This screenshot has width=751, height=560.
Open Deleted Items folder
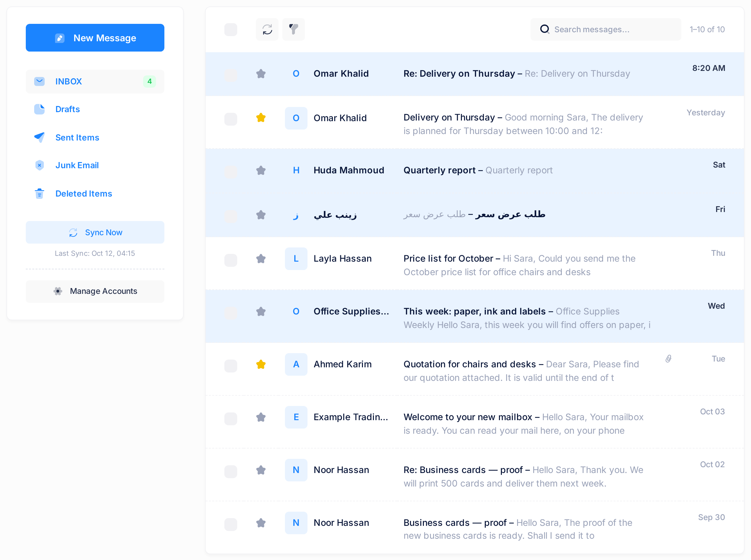[95, 194]
